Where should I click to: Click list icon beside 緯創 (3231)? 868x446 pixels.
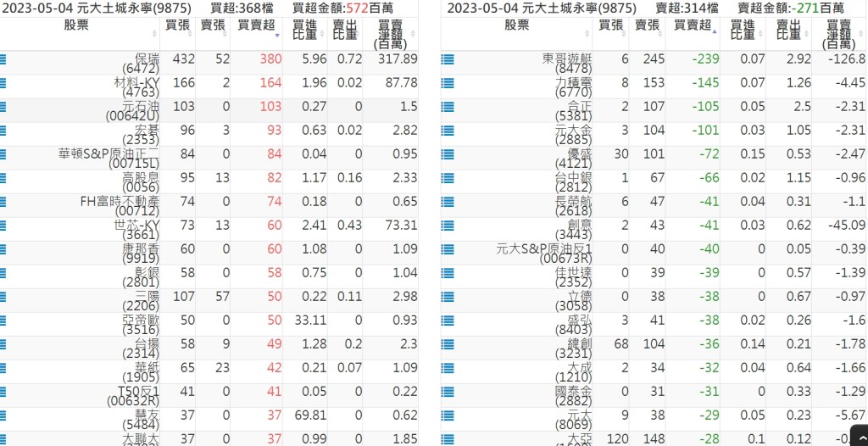click(x=448, y=344)
